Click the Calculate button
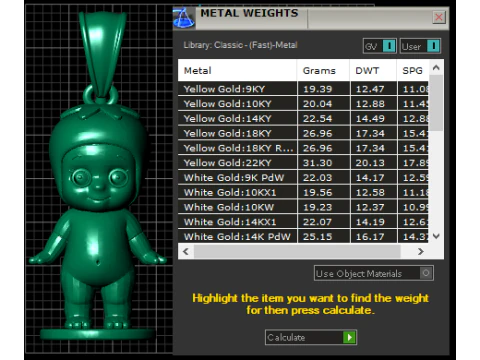 coord(311,337)
